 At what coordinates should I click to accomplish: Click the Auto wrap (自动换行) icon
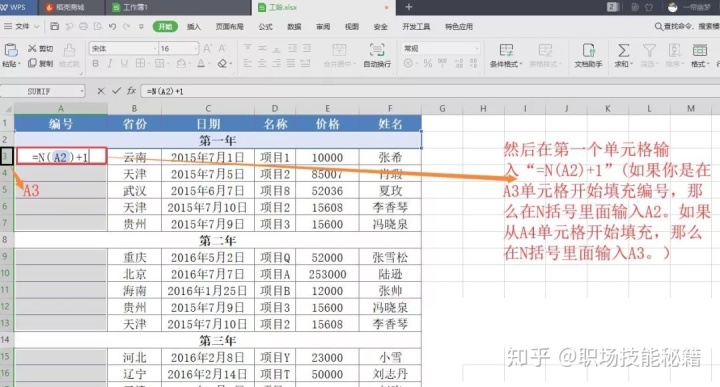click(377, 50)
